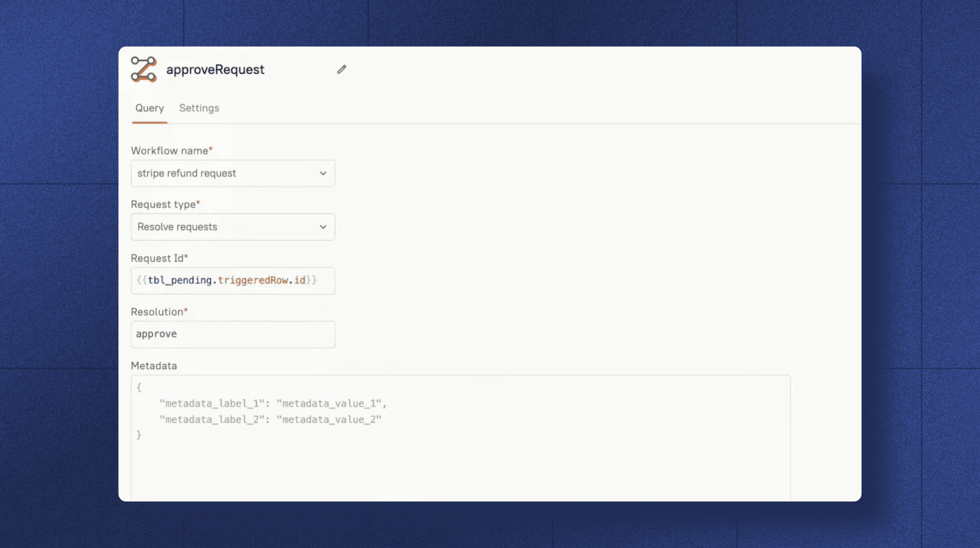The height and width of the screenshot is (548, 980).
Task: Expand the Resolve requests selection list
Action: 323,227
